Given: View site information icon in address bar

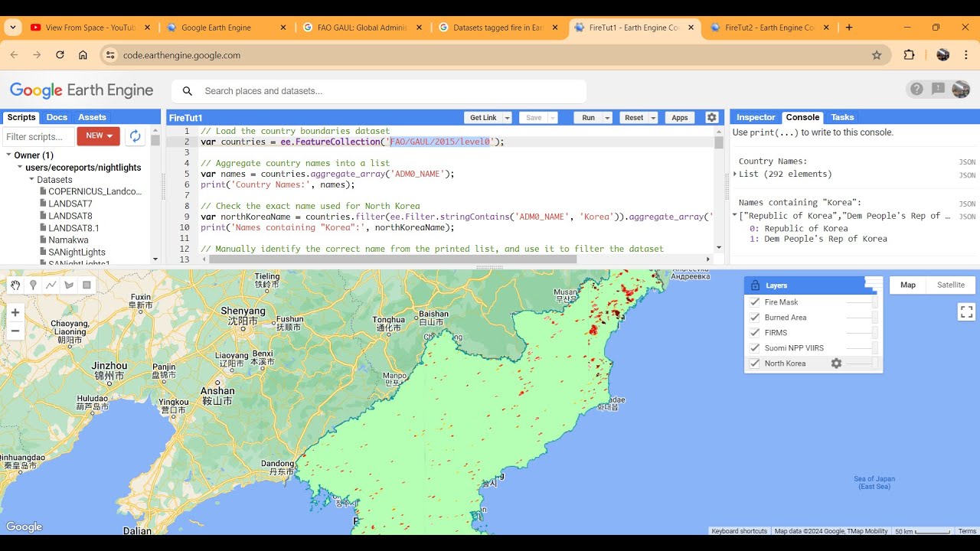Looking at the screenshot, I should [x=110, y=55].
